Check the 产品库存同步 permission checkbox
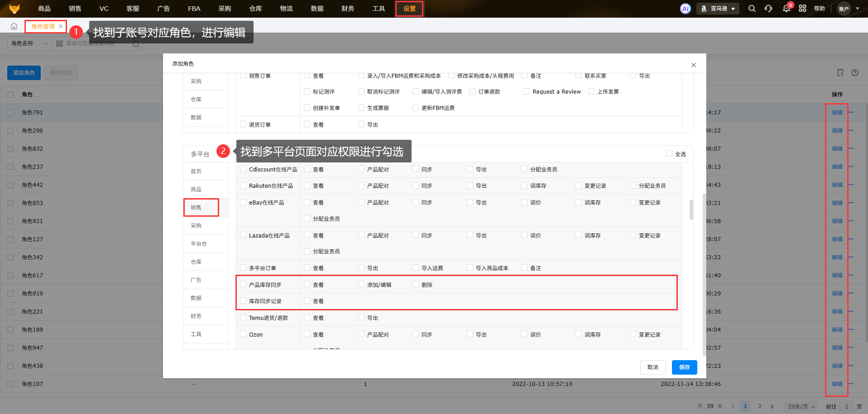868x414 pixels. pyautogui.click(x=243, y=285)
